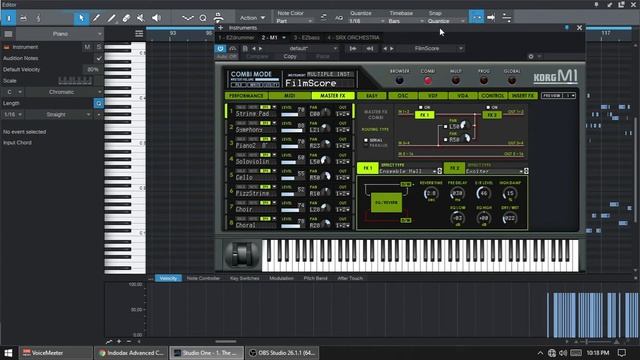
Task: Pin the Instruments window
Action: 567,28
